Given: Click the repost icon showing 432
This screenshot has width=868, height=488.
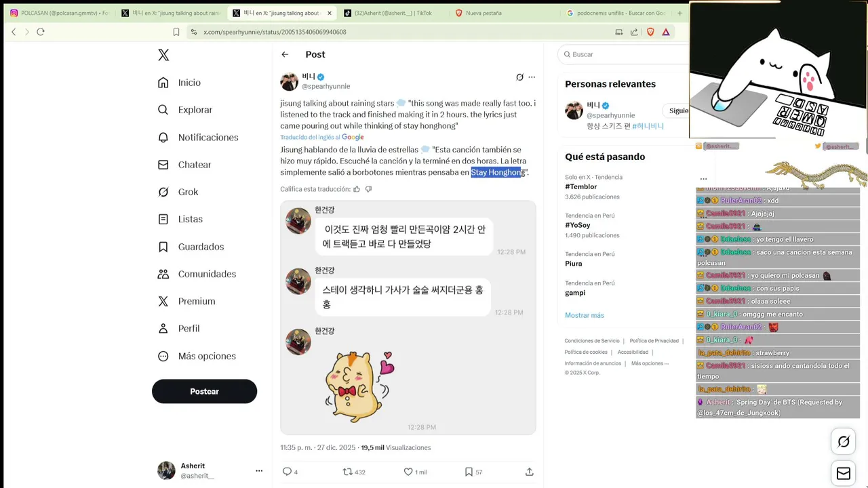Looking at the screenshot, I should point(347,472).
